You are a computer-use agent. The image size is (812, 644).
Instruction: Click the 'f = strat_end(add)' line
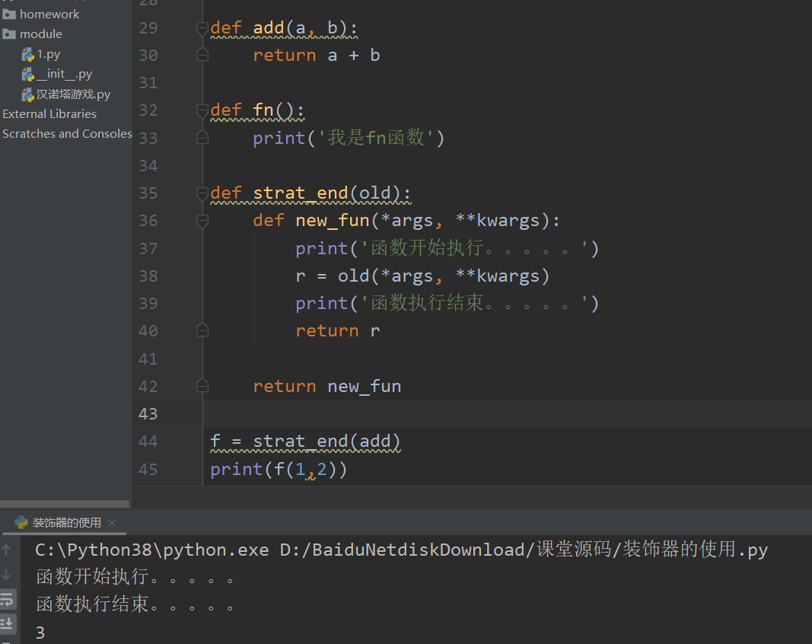point(305,442)
